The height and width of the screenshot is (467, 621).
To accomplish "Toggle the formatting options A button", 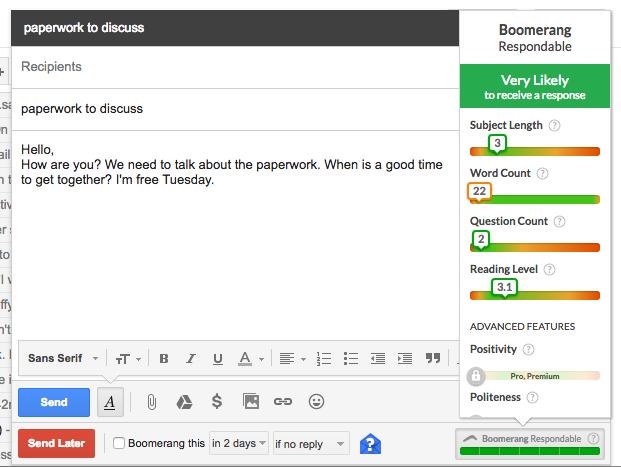I will [110, 402].
